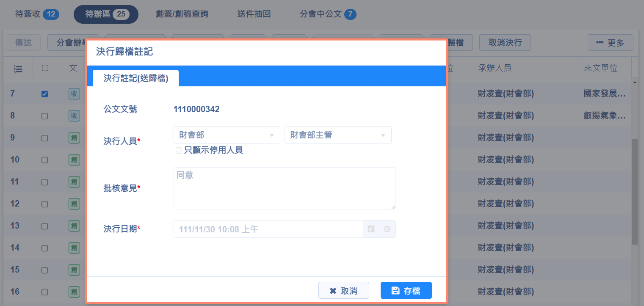Click the list-number icon in table header
The image size is (644, 306).
pyautogui.click(x=18, y=68)
